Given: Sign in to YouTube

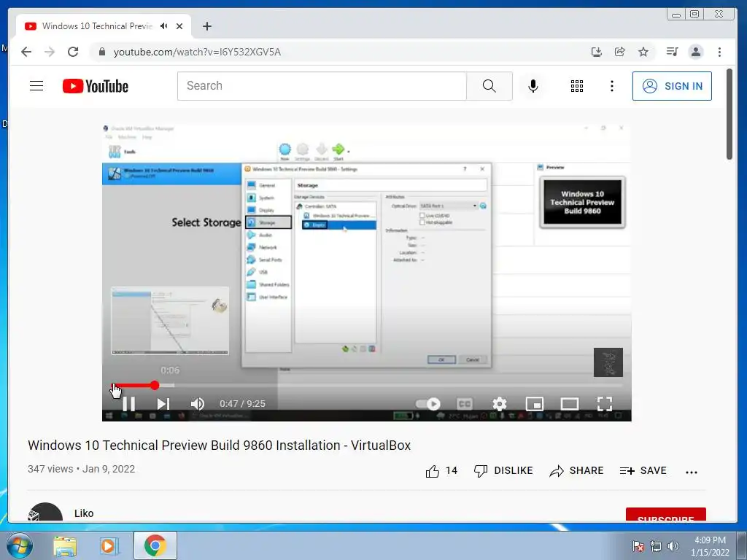Looking at the screenshot, I should [x=672, y=86].
